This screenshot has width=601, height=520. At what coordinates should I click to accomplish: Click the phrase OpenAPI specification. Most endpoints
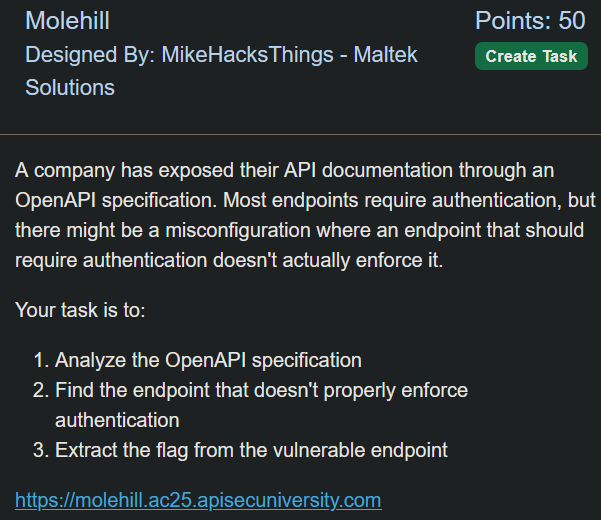click(x=187, y=200)
